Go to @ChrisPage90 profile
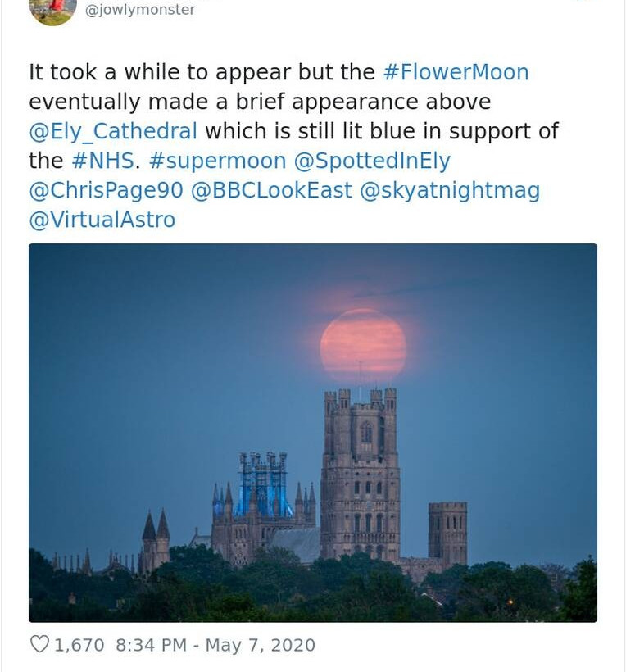 106,190
